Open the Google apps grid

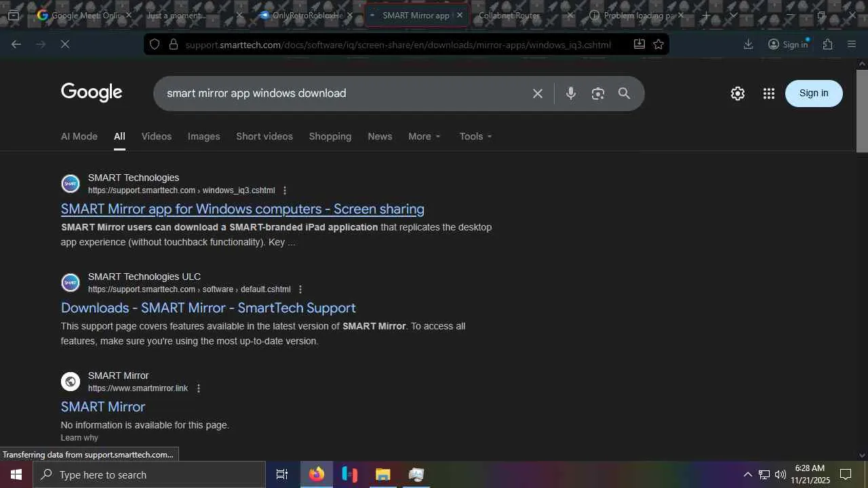(x=768, y=94)
